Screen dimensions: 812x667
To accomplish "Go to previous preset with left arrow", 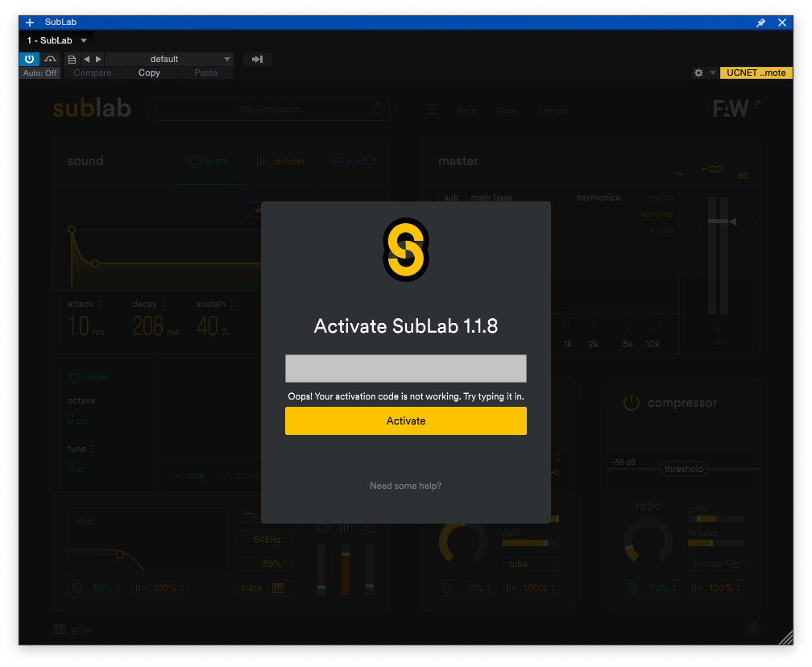I will 86,59.
